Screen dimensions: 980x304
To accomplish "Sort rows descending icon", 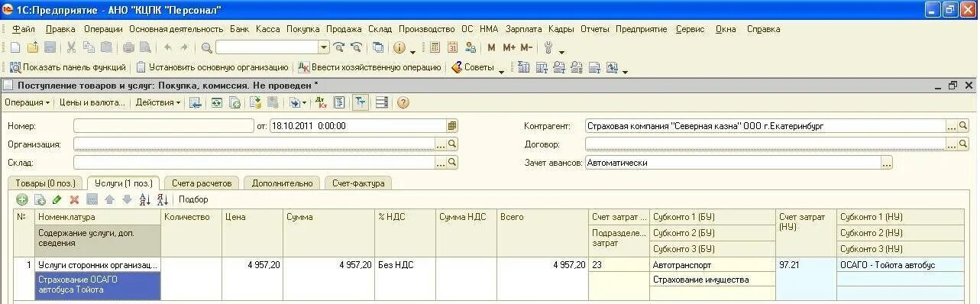I will pyautogui.click(x=162, y=199).
